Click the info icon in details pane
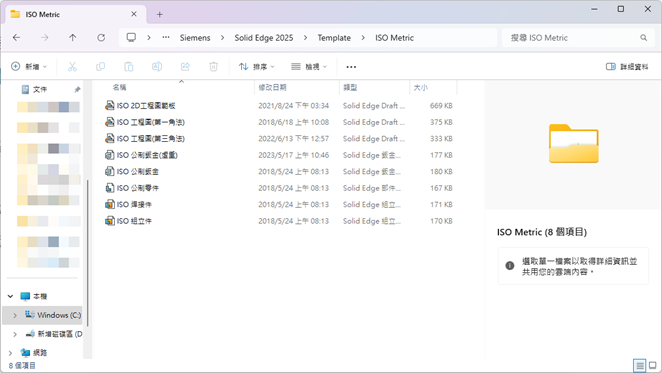This screenshot has width=662, height=373. [510, 266]
